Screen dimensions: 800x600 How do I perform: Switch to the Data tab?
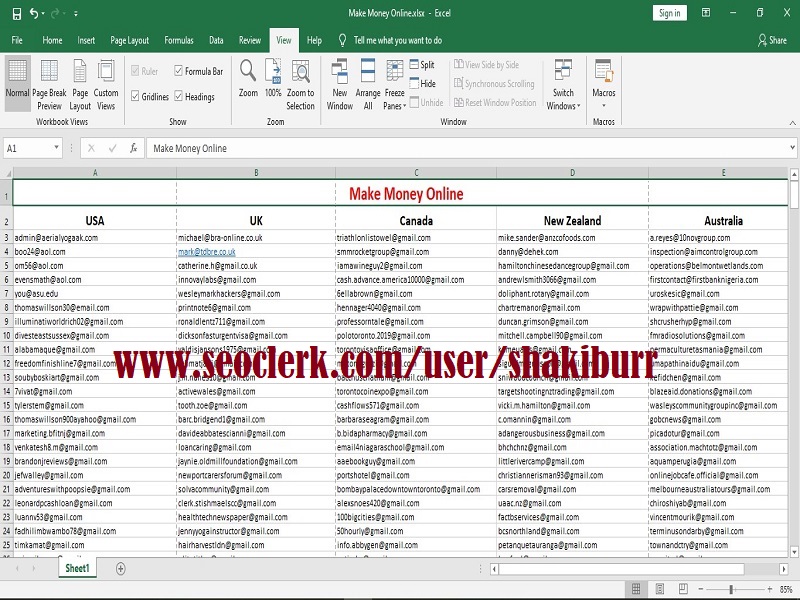[216, 40]
